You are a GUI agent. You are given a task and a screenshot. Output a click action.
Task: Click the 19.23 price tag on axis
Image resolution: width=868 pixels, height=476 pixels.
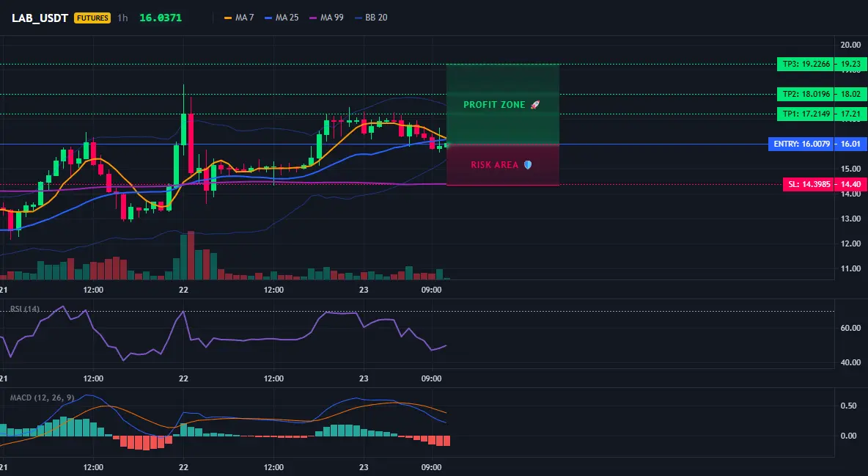tap(851, 64)
